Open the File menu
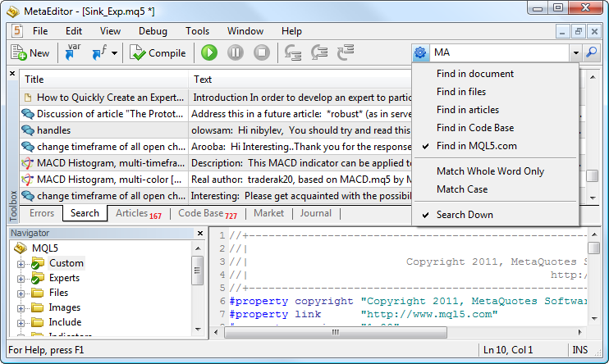This screenshot has width=609, height=364. 40,31
